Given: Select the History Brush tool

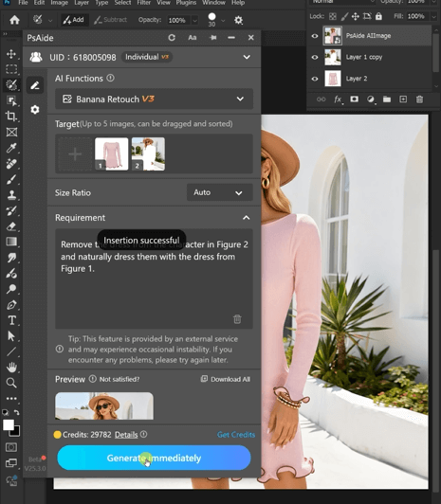Looking at the screenshot, I should click(11, 210).
